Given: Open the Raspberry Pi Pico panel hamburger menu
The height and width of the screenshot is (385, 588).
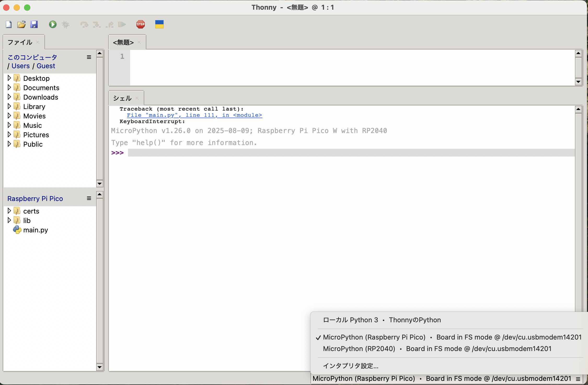Looking at the screenshot, I should click(x=89, y=198).
